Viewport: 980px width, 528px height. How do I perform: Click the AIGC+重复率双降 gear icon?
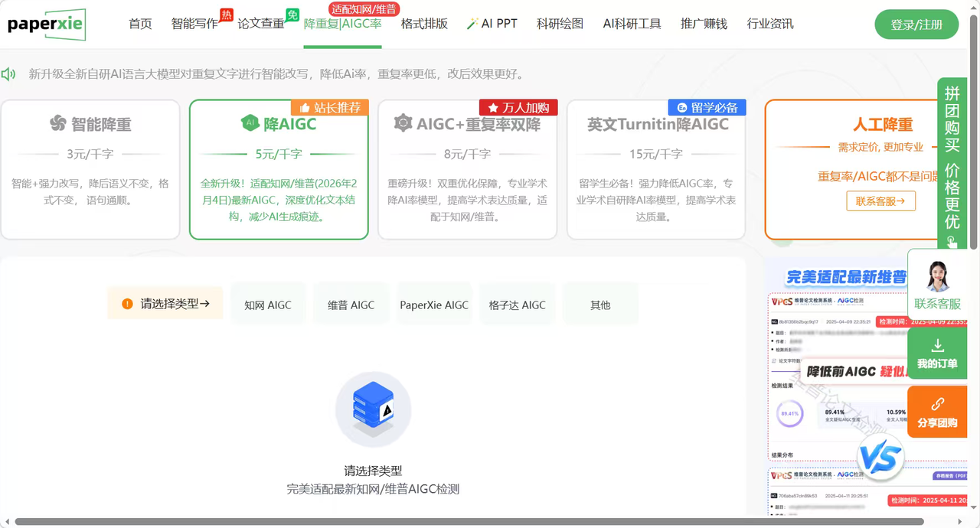[x=403, y=123]
